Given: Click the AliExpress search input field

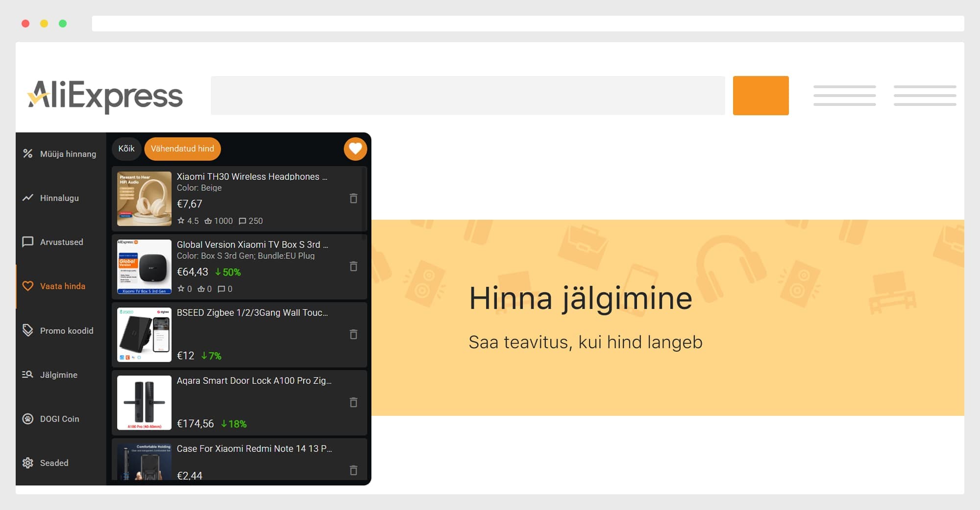Looking at the screenshot, I should click(467, 96).
